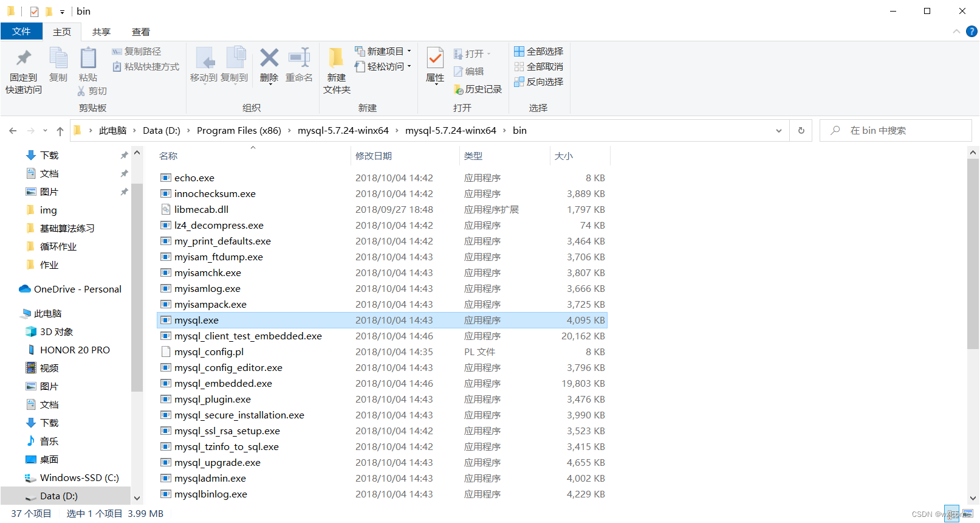Open the Quick Access Toolbar customize dropdown
This screenshot has height=523, width=980.
[x=62, y=12]
